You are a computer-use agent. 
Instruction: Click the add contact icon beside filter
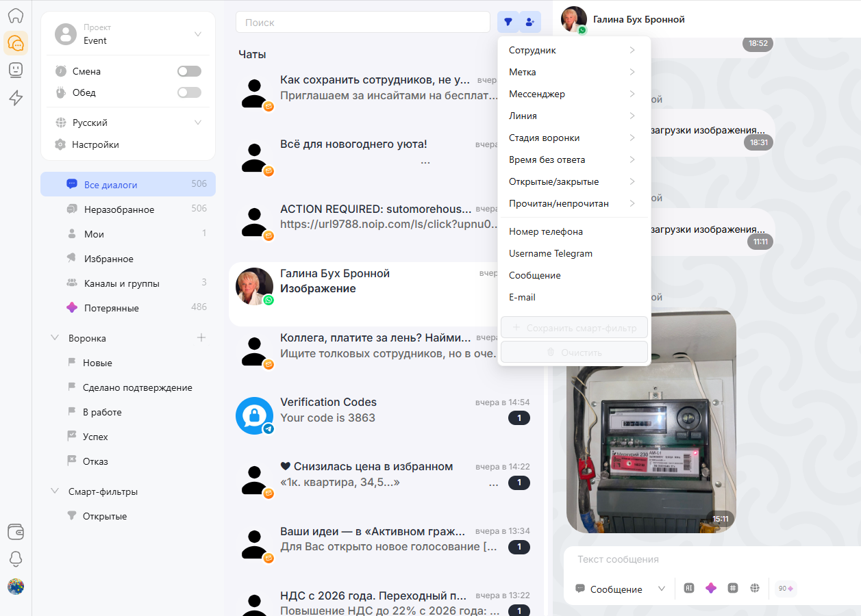tap(529, 22)
